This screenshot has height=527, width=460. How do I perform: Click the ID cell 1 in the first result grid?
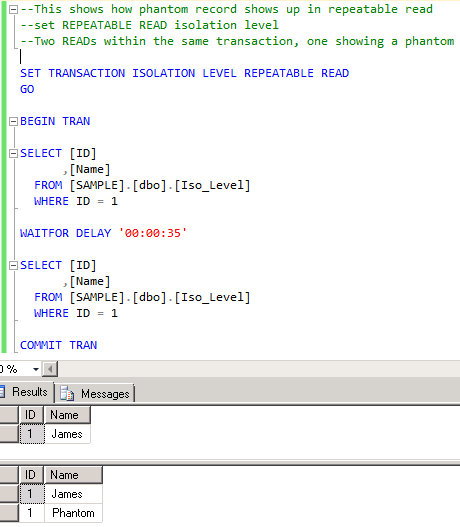click(x=32, y=434)
